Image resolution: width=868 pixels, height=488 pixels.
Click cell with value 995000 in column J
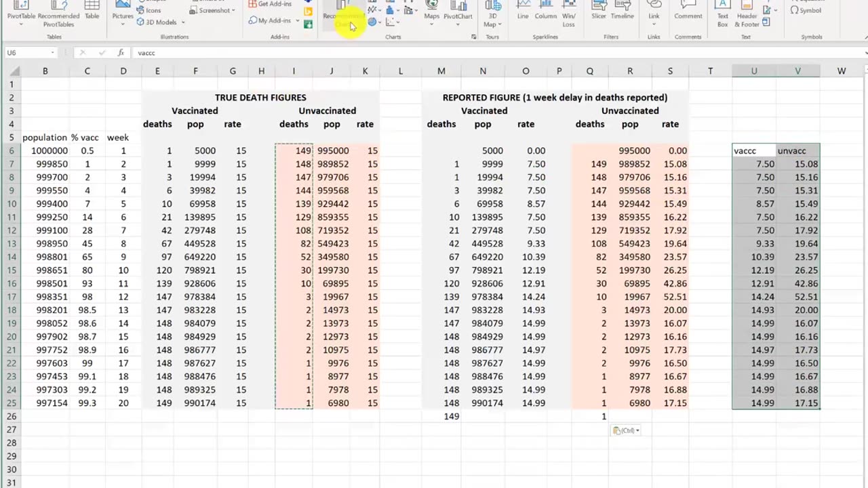pos(332,150)
